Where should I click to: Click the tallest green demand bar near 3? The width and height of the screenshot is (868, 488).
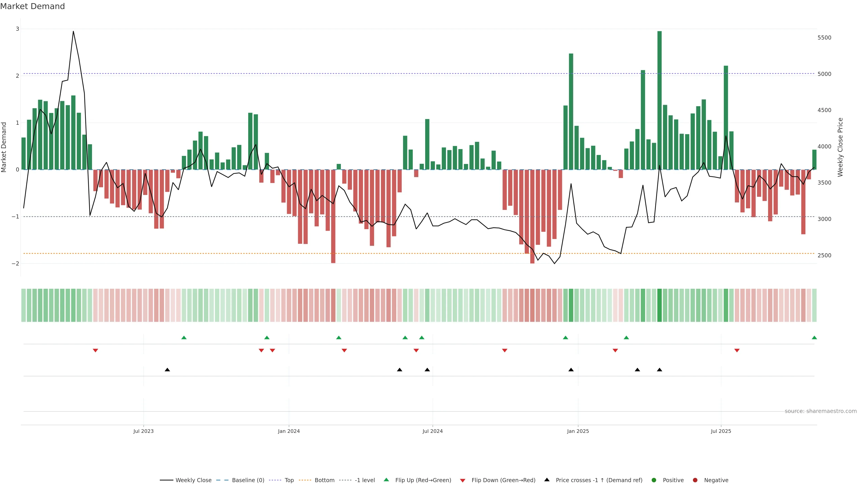[x=659, y=101]
